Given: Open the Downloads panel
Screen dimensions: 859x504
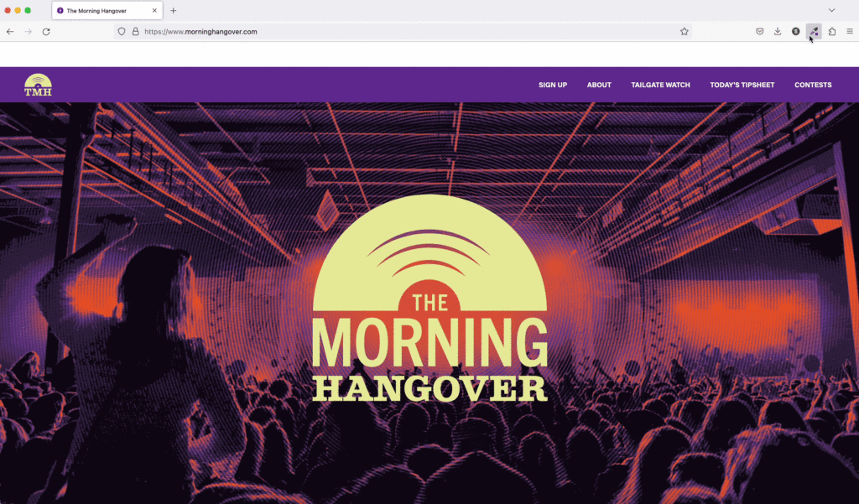Looking at the screenshot, I should coord(778,32).
